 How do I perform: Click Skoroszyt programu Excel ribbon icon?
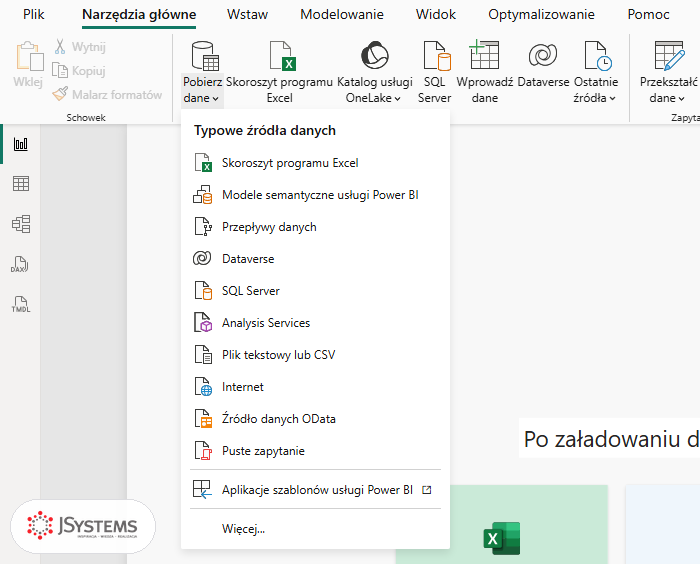click(282, 56)
